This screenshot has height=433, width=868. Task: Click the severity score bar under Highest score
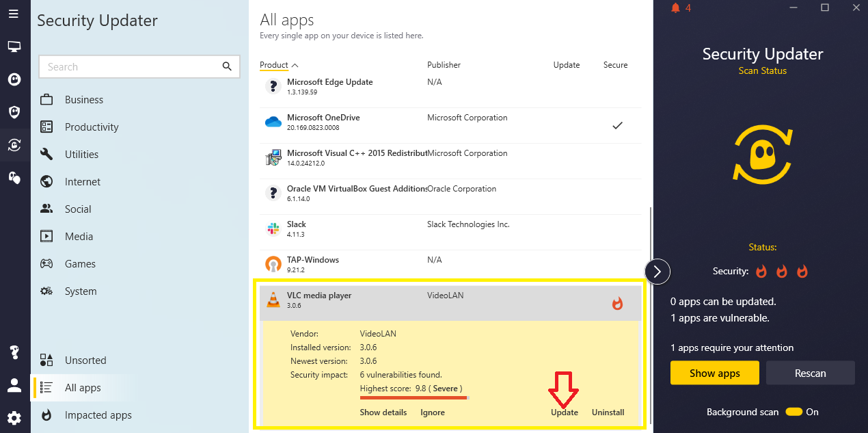pos(414,397)
